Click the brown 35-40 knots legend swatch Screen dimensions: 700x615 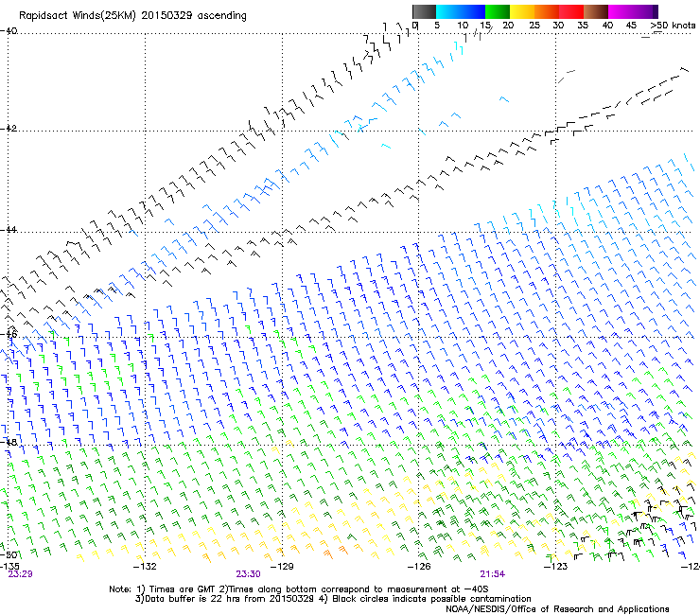[596, 11]
